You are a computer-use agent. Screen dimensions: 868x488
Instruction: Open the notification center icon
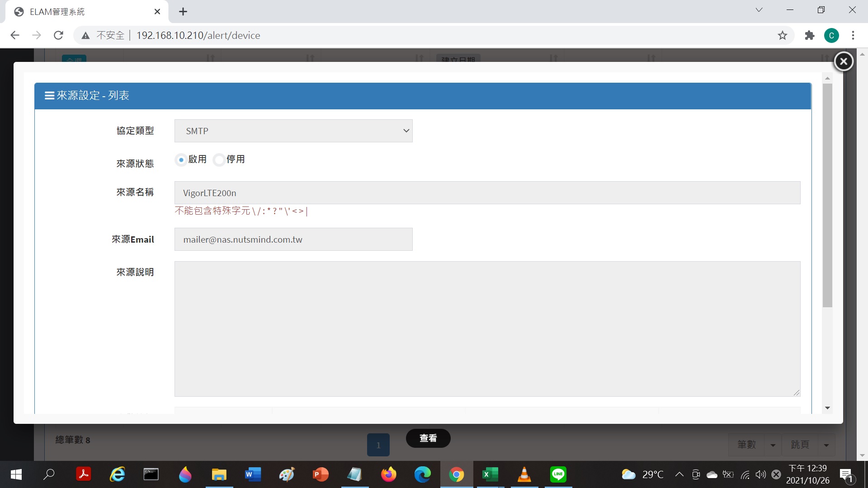pyautogui.click(x=846, y=475)
